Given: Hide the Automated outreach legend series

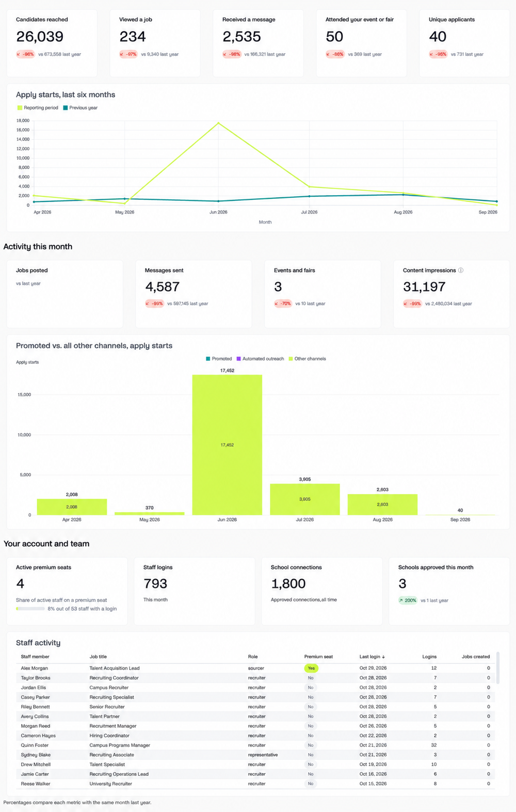Looking at the screenshot, I should coord(260,359).
